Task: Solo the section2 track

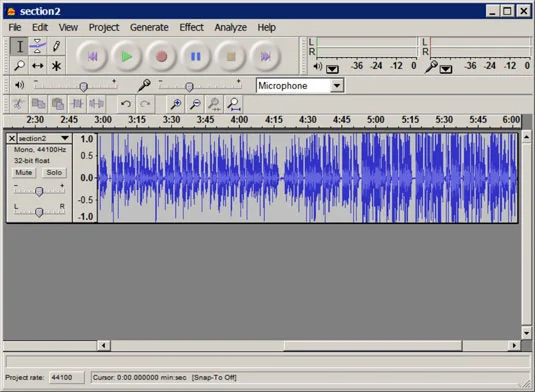Action: [54, 173]
